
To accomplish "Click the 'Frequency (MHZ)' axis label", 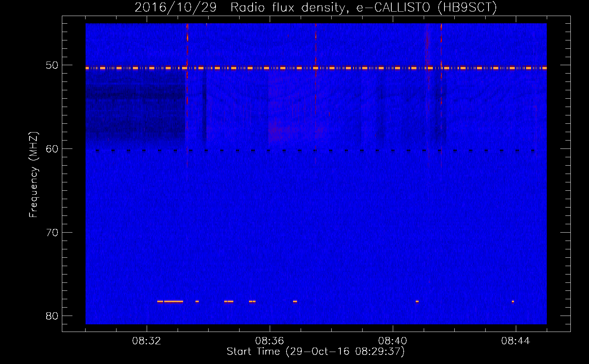I will [33, 175].
